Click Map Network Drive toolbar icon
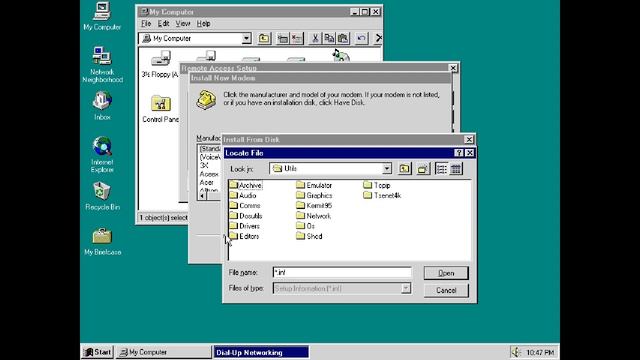 tap(282, 38)
